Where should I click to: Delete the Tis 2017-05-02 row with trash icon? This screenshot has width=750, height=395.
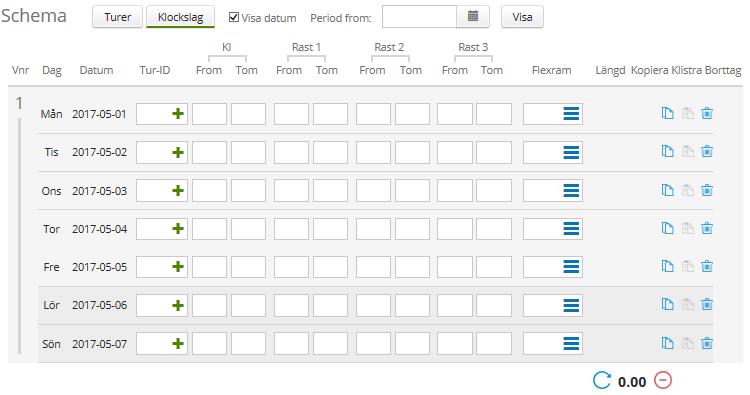click(x=706, y=152)
